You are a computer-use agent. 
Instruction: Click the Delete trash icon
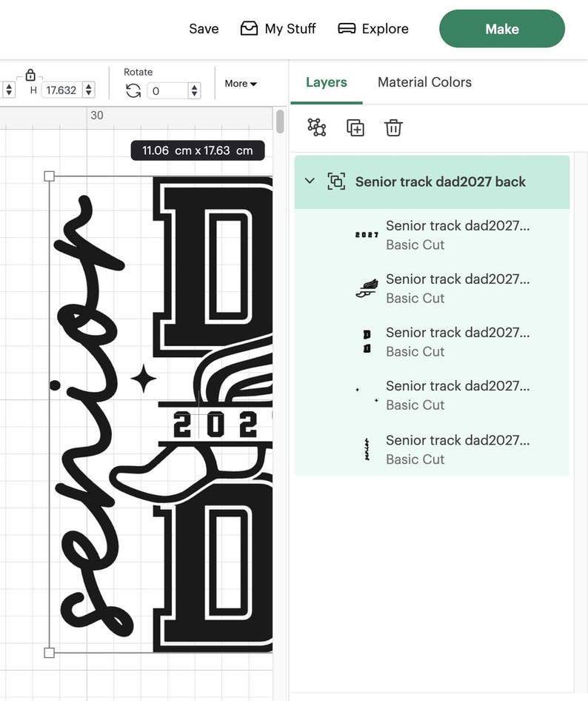click(x=393, y=128)
